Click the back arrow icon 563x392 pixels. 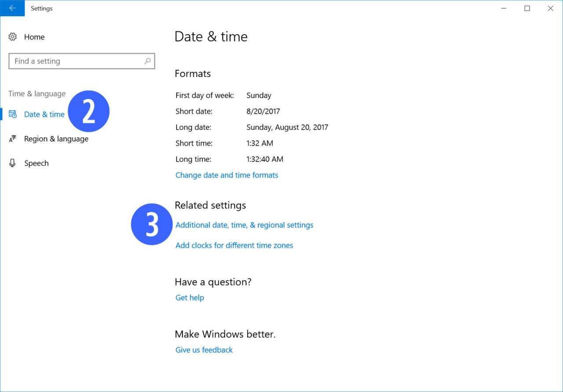(x=12, y=8)
